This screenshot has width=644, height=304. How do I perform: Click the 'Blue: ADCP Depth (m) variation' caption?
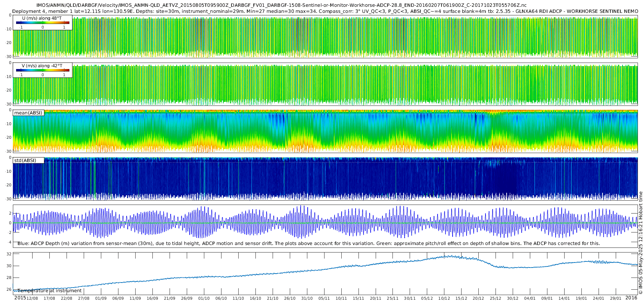pyautogui.click(x=309, y=244)
